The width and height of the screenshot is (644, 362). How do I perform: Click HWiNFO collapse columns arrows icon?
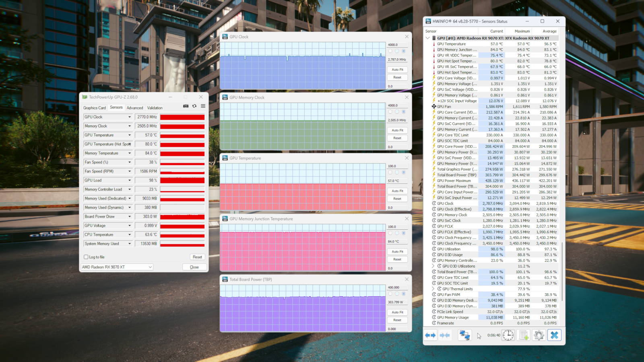(445, 335)
